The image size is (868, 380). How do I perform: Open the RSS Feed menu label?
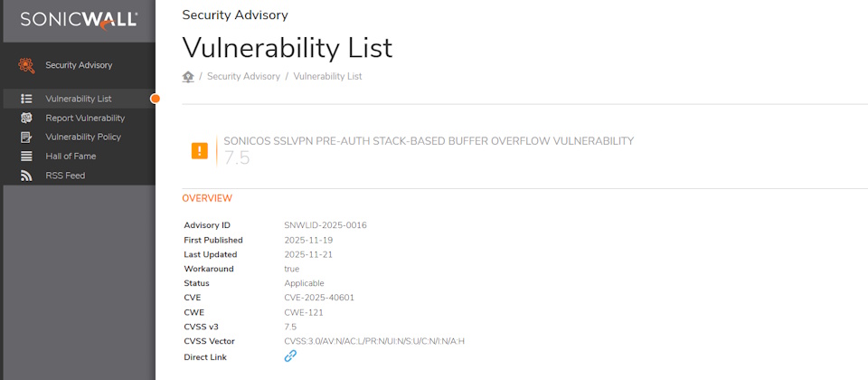(65, 176)
